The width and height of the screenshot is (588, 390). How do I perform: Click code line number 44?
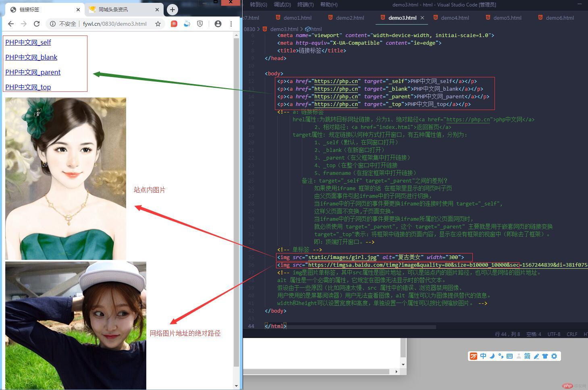(251, 326)
